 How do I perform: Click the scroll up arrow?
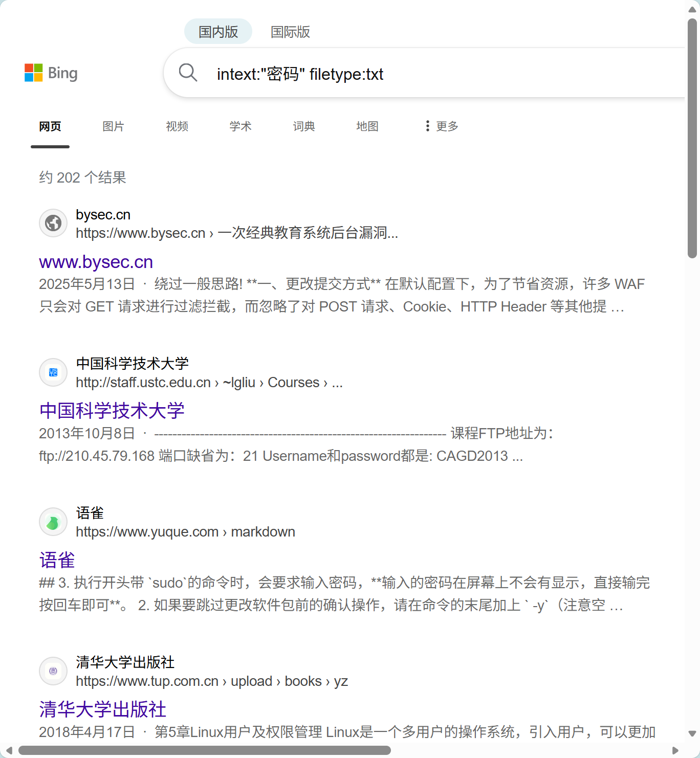pos(692,9)
